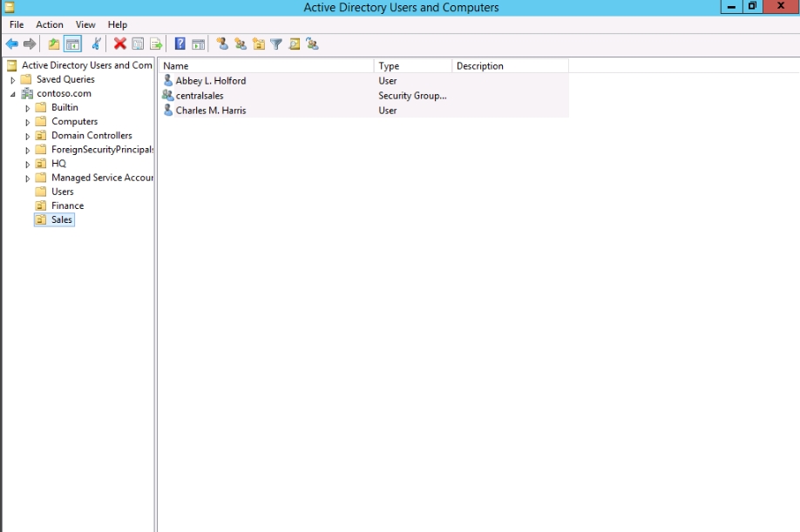Viewport: 800px width, 532px height.
Task: Click the Export List icon
Action: tap(156, 44)
